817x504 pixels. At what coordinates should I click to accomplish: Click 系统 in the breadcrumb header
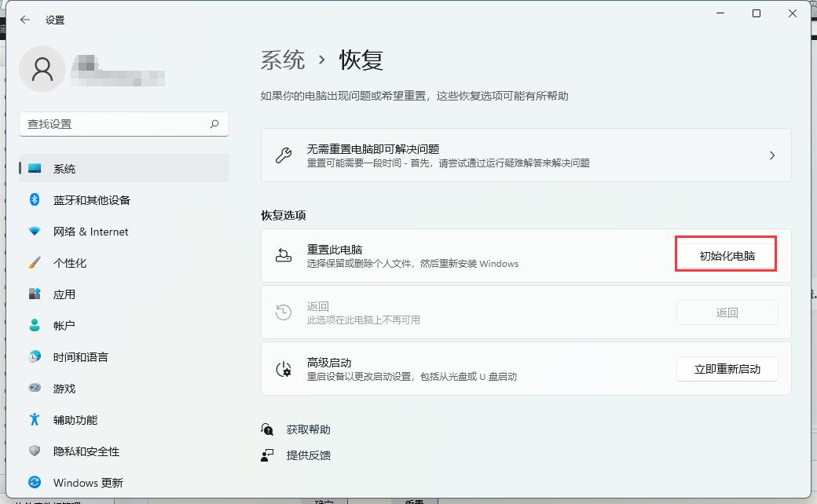283,59
